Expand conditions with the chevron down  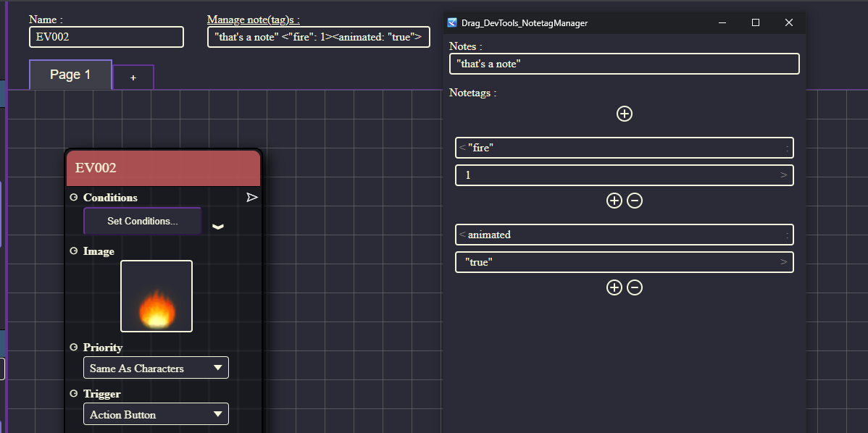(218, 226)
